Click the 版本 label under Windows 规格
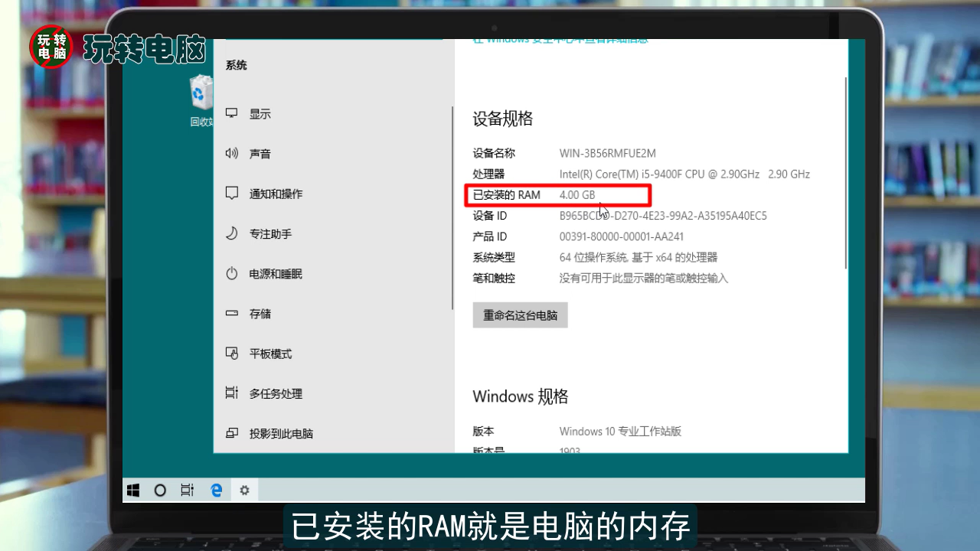The width and height of the screenshot is (980, 551). click(x=483, y=432)
